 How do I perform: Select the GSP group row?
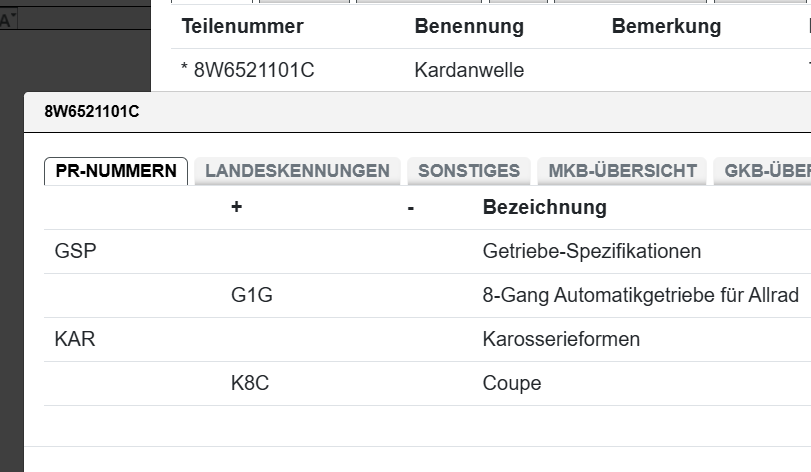point(76,251)
